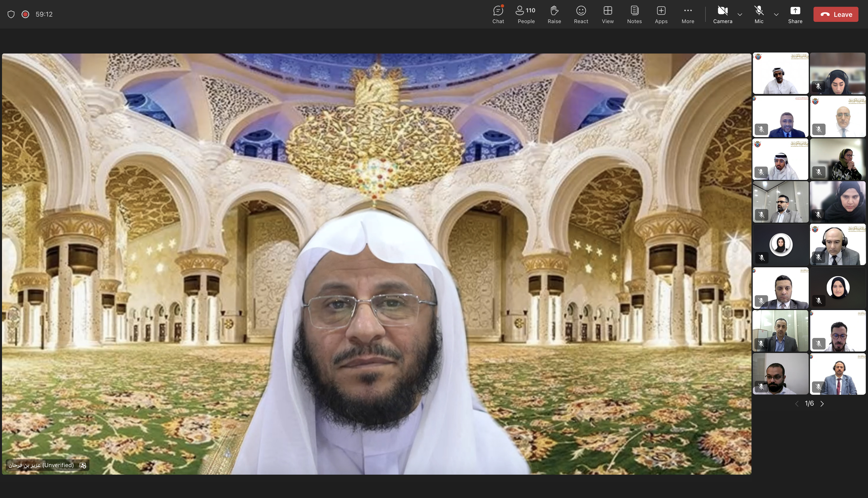Image resolution: width=868 pixels, height=498 pixels.
Task: Open the More options menu
Action: [687, 14]
